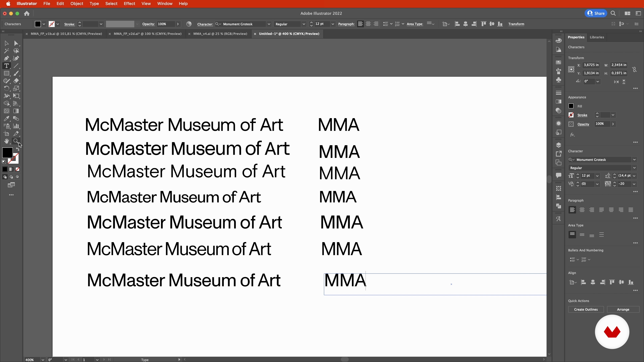Image resolution: width=644 pixels, height=362 pixels.
Task: Open control bar font family dropdown
Action: tap(269, 24)
